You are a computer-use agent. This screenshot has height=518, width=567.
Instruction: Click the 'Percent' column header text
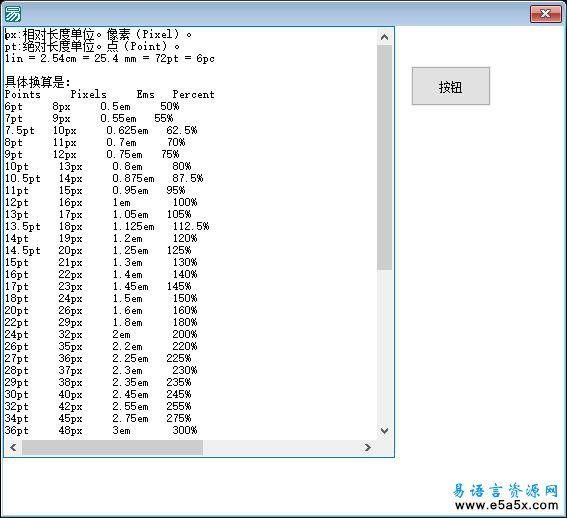point(193,94)
